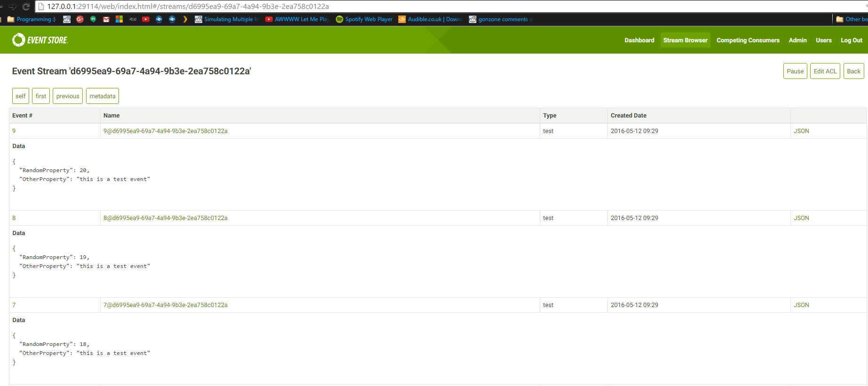Select the Stream Browser nav item
The image size is (868, 386).
(x=685, y=40)
